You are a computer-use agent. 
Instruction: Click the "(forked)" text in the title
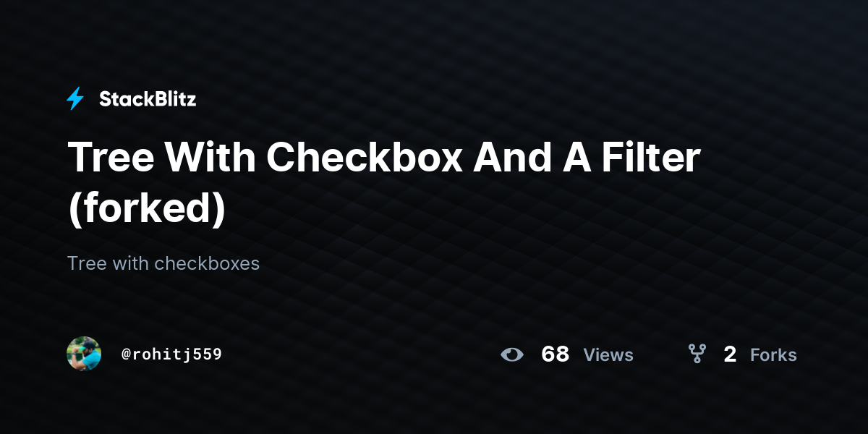(x=147, y=209)
